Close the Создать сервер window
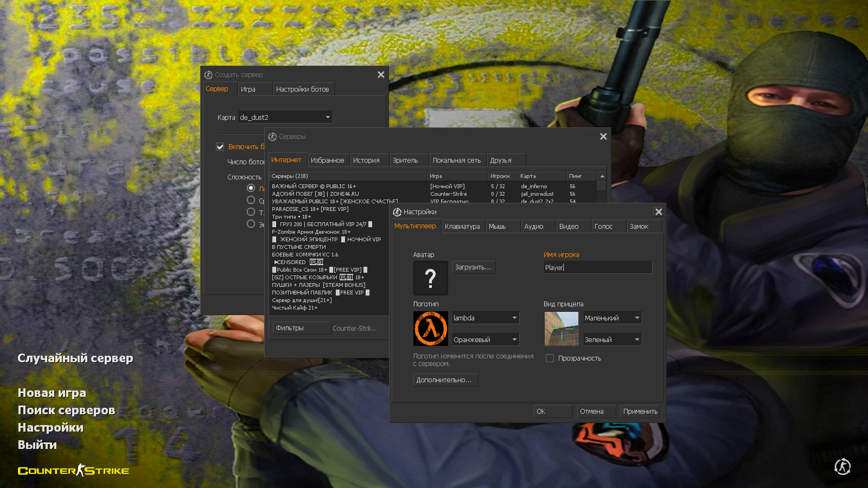The image size is (868, 488). coord(381,75)
